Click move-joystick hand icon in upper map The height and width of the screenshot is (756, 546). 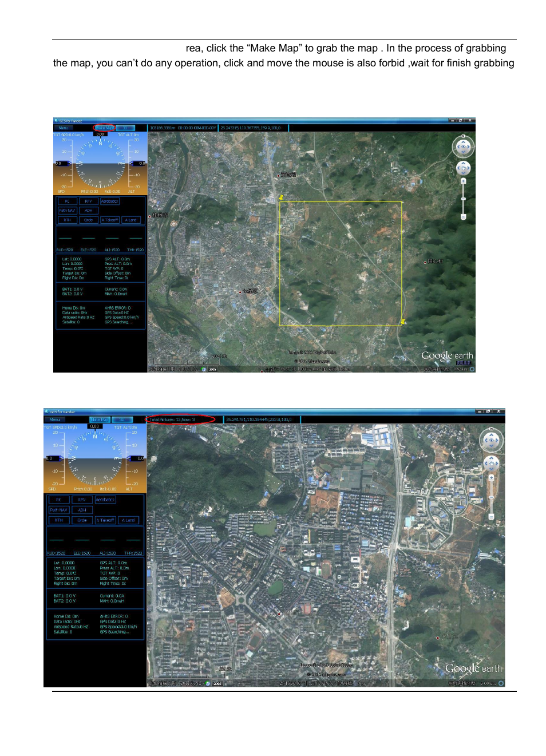click(463, 168)
